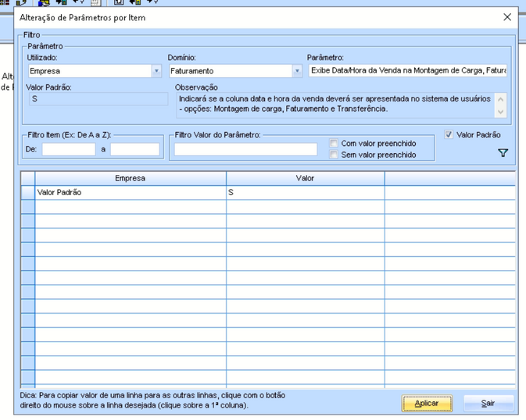Image resolution: width=526 pixels, height=420 pixels.
Task: Enable the Com valor preenchido checkbox
Action: tap(335, 144)
